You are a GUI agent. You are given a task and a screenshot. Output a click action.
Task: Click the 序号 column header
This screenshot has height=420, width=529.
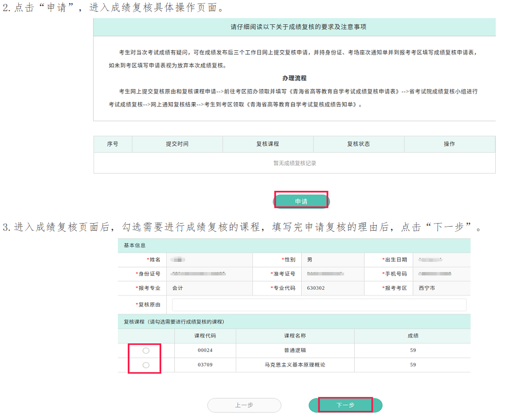click(x=113, y=144)
